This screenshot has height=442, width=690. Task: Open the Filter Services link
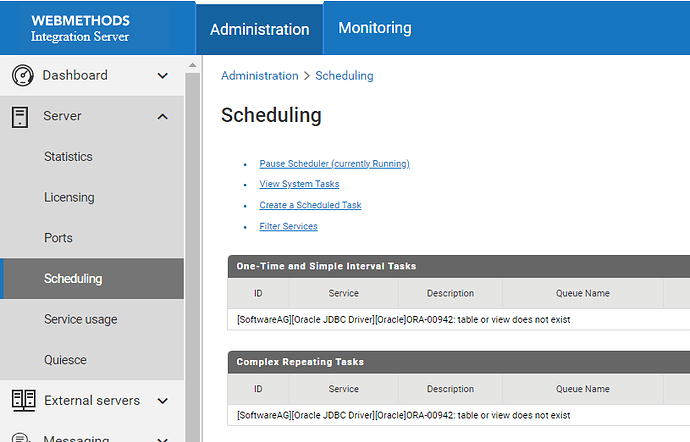tap(288, 226)
